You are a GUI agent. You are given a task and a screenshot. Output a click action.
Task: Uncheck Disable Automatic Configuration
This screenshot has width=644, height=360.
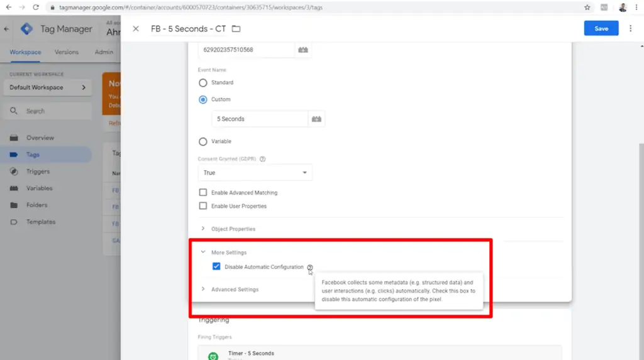point(216,266)
